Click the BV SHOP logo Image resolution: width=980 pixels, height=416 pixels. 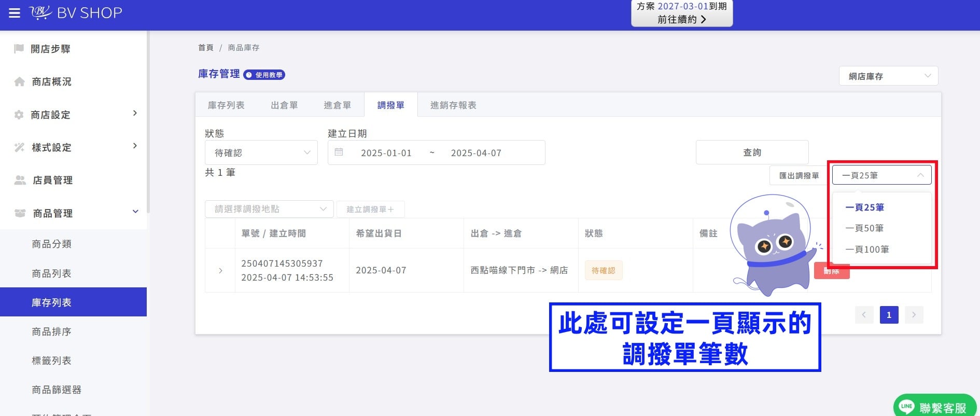(x=76, y=12)
